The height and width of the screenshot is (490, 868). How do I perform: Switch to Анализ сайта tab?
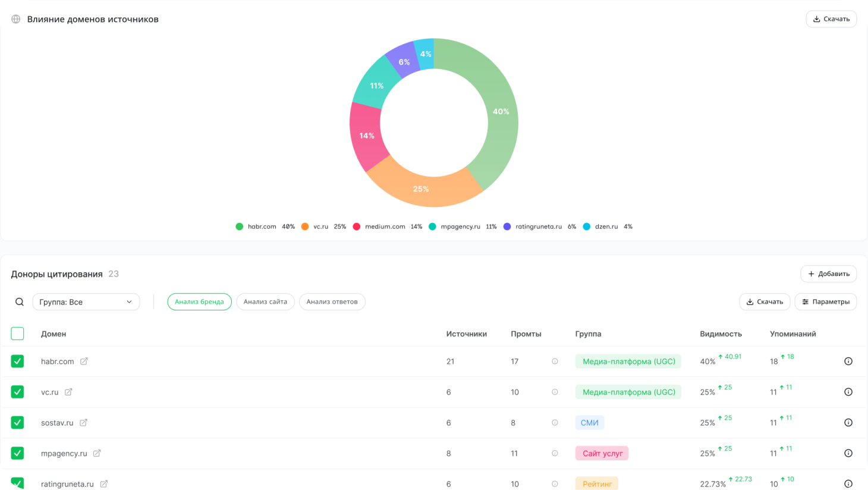coord(265,302)
